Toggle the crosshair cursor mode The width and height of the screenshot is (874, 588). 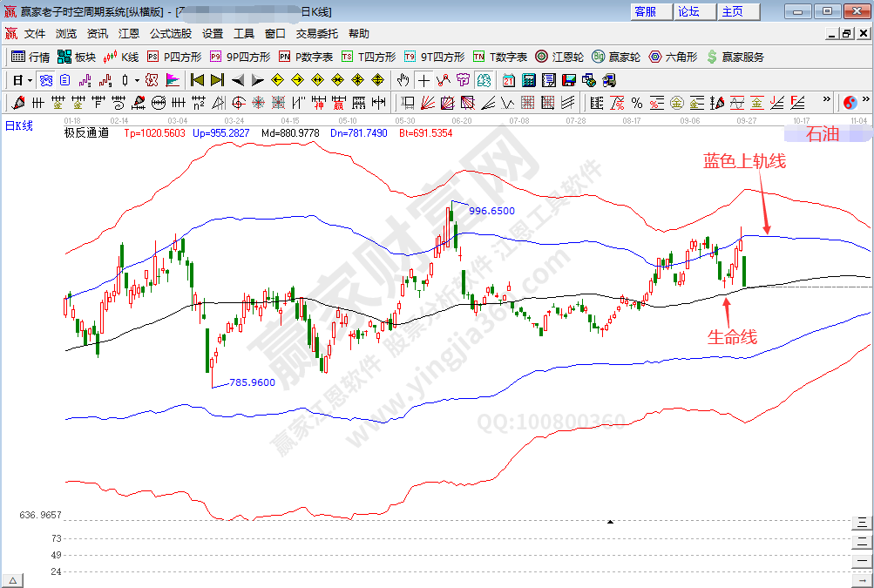pos(424,80)
